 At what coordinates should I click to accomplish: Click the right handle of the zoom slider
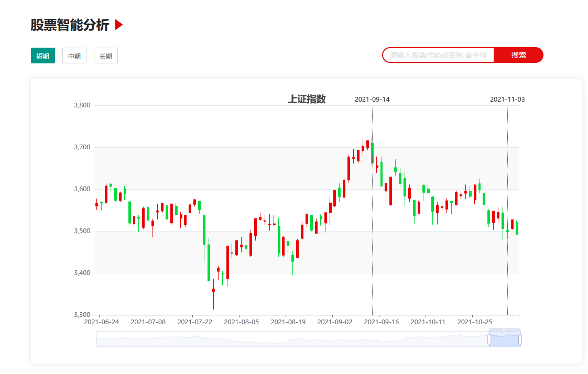(x=520, y=339)
